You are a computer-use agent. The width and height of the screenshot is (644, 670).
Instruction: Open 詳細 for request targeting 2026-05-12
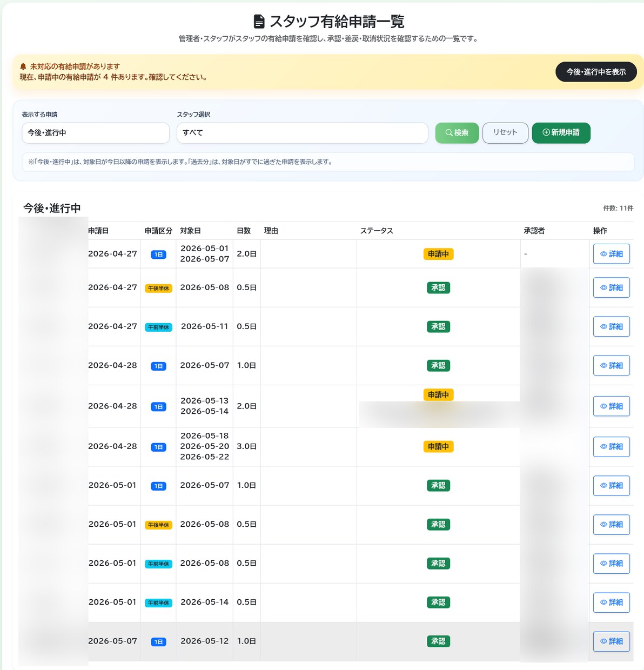pos(612,641)
